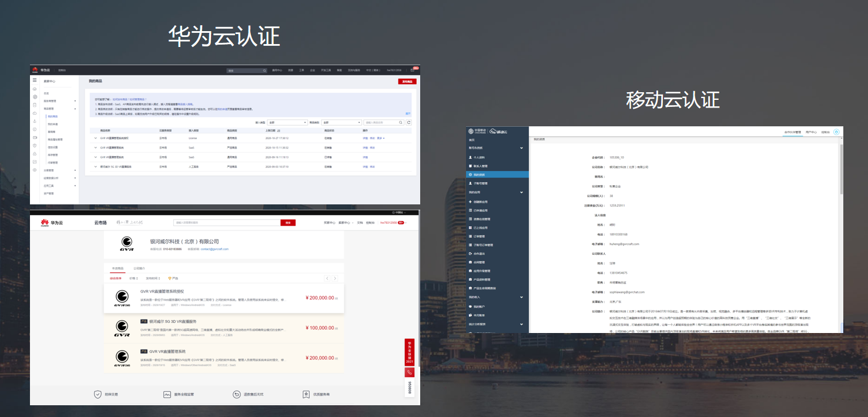
Task: Click the person icon beside 个人资料
Action: point(470,157)
